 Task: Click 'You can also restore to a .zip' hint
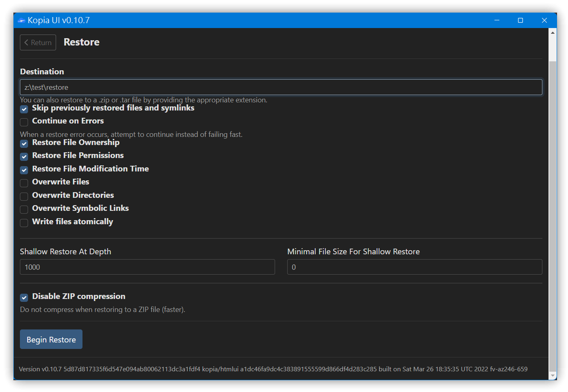pyautogui.click(x=143, y=100)
